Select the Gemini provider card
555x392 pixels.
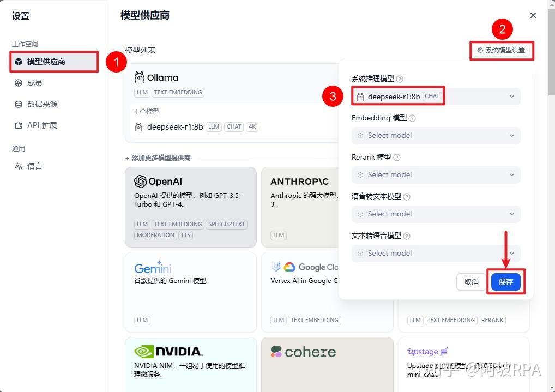point(153,268)
